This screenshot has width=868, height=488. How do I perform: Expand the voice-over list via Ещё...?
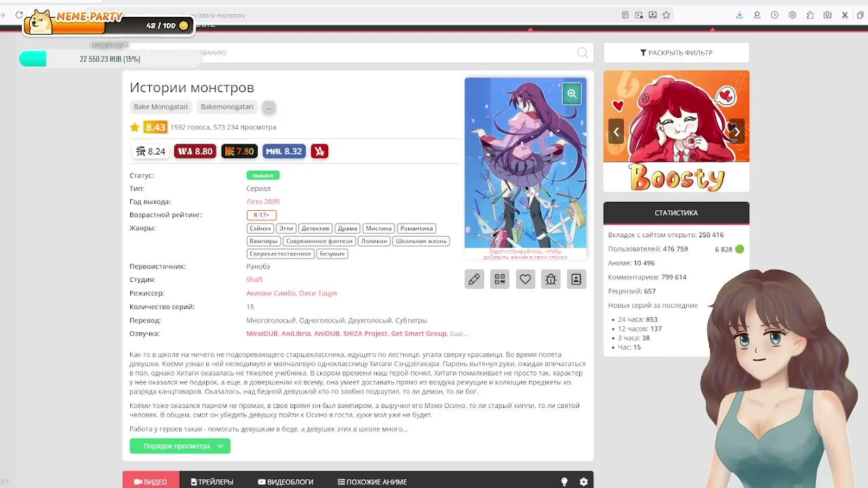[459, 333]
